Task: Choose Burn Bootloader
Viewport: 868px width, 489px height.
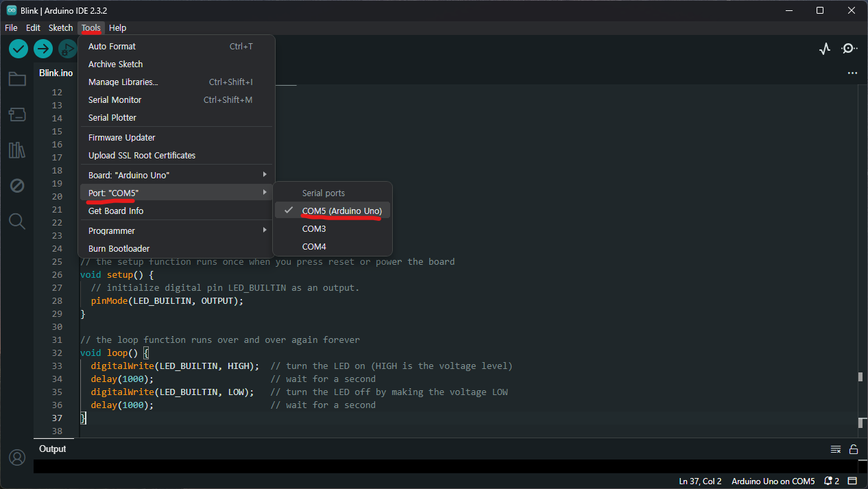Action: pyautogui.click(x=176, y=248)
